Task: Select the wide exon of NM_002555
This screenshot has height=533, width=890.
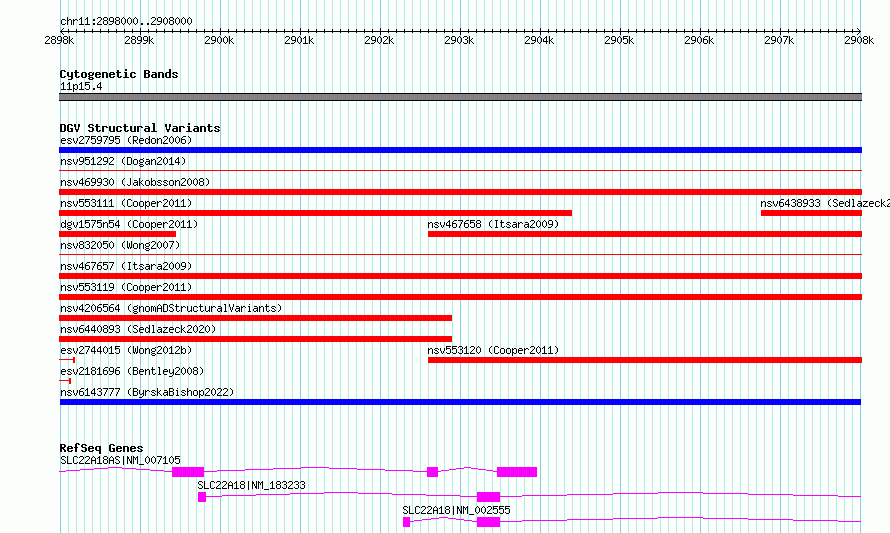Action: tap(488, 522)
